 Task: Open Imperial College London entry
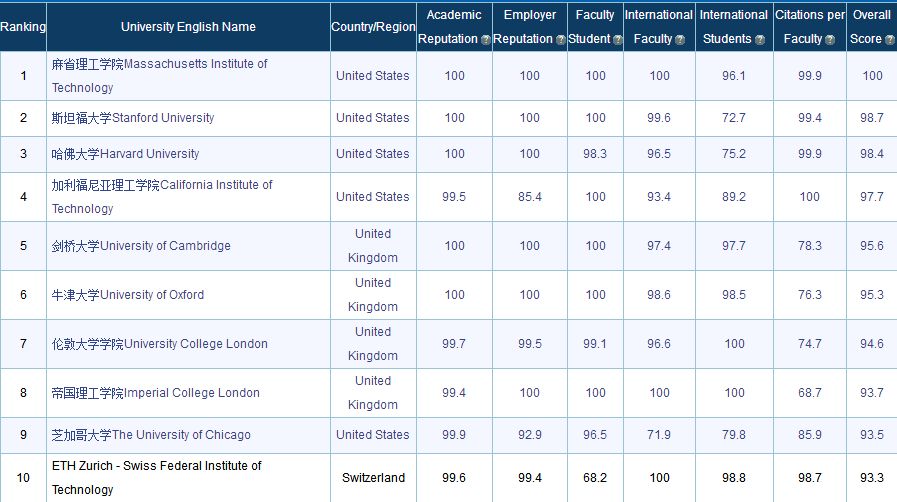click(x=156, y=393)
